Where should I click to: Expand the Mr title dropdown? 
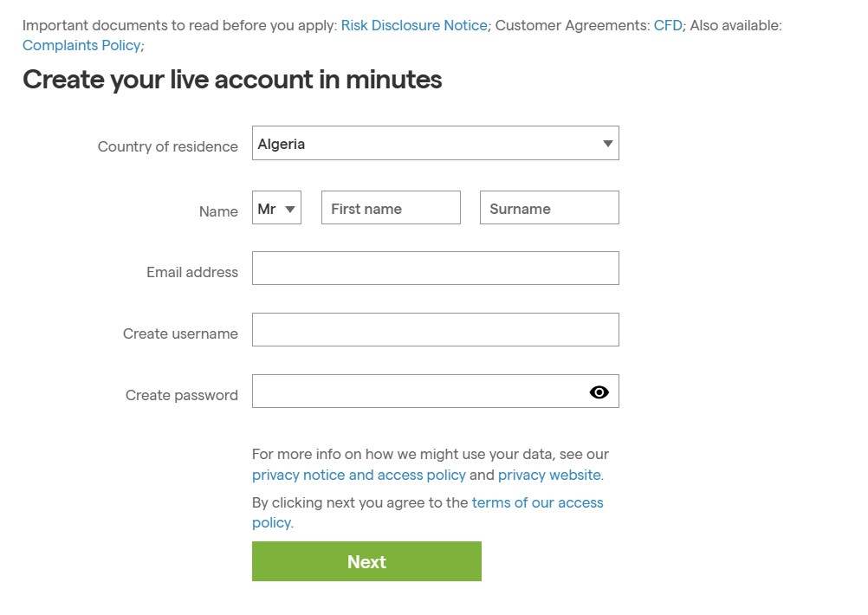coord(276,209)
